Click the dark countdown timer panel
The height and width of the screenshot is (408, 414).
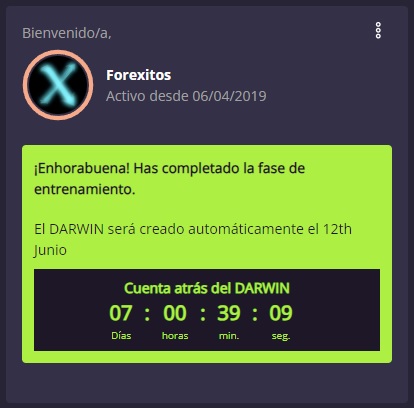click(207, 310)
